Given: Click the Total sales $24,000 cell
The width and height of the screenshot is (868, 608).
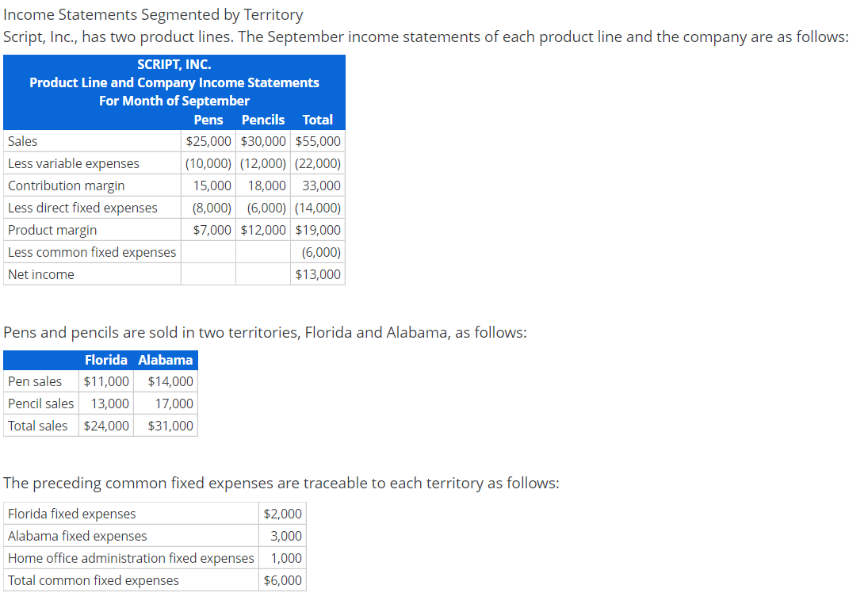Looking at the screenshot, I should tap(106, 426).
